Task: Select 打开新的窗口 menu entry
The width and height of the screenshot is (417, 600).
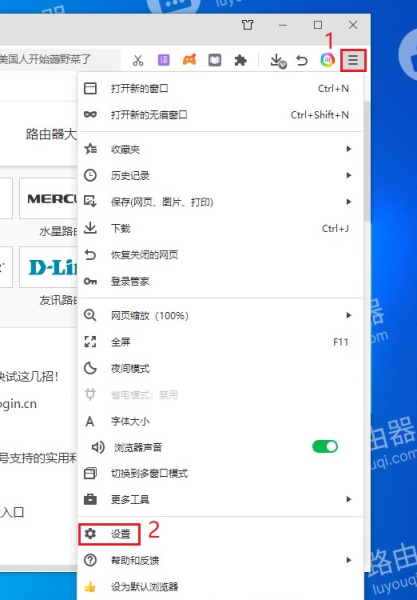Action: click(x=220, y=88)
